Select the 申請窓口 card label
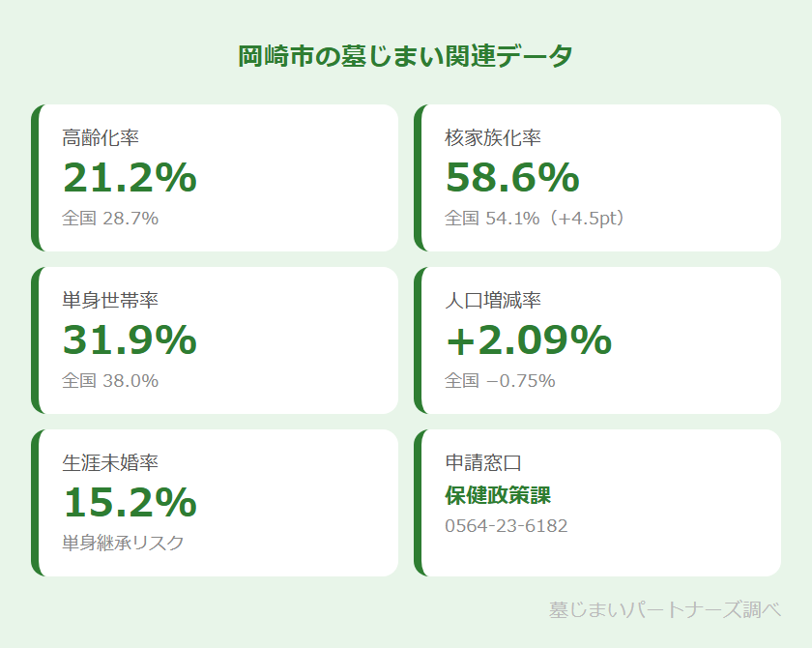This screenshot has height=648, width=812. click(483, 462)
